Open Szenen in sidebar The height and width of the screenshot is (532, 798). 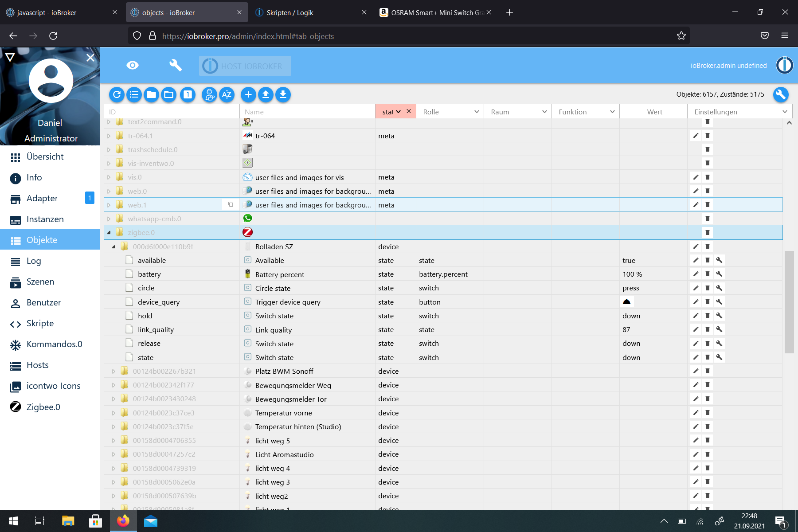(50, 282)
